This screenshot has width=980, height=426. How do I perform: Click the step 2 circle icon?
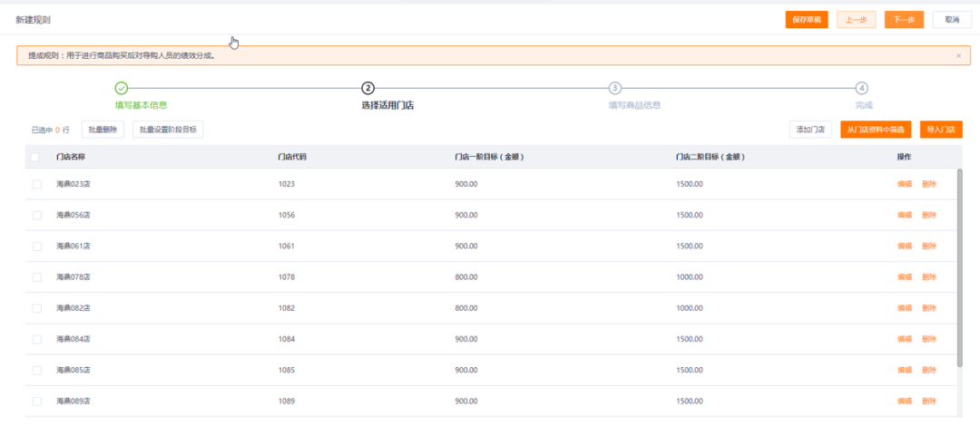pyautogui.click(x=367, y=88)
